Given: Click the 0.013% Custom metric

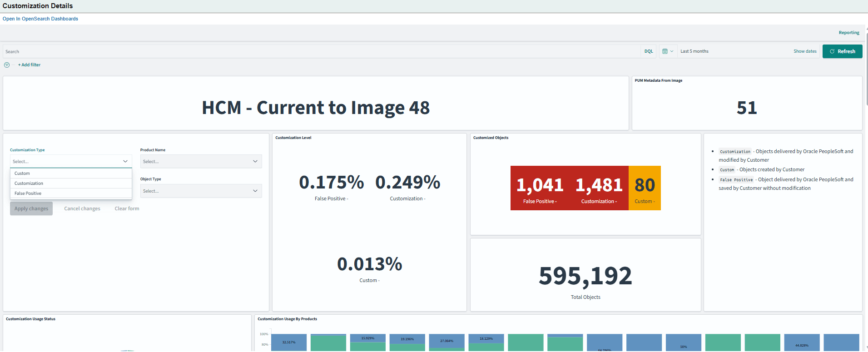Looking at the screenshot, I should click(x=370, y=268).
